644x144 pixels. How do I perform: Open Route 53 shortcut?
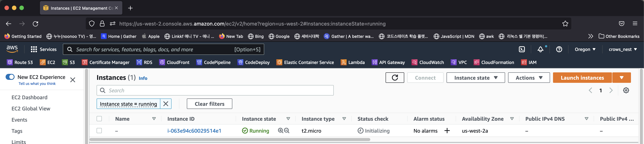(20, 62)
